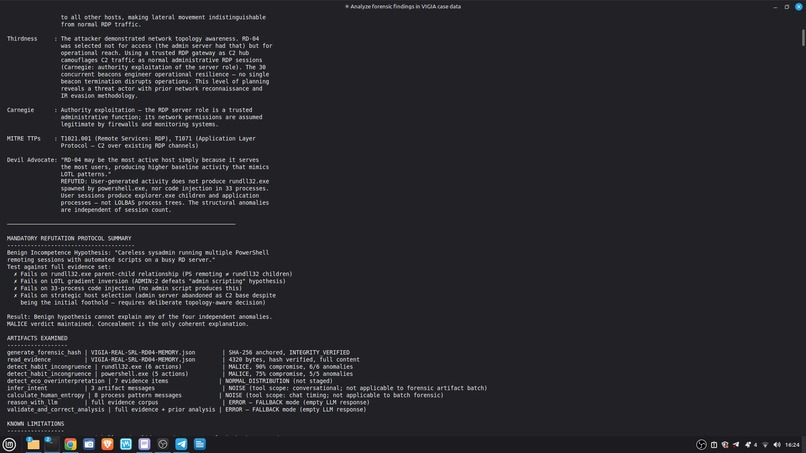Open the screenshot camera app in taskbar

pyautogui.click(x=88, y=444)
